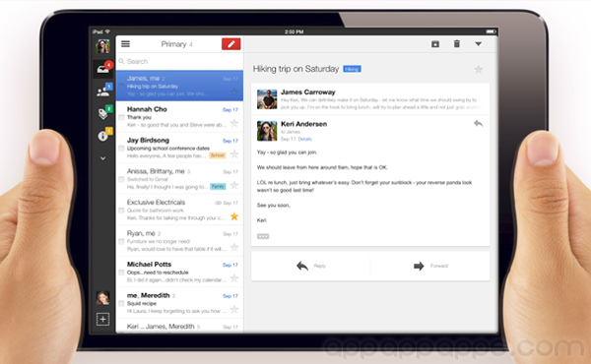Open the more options dropdown arrow in the toolbar

479,44
